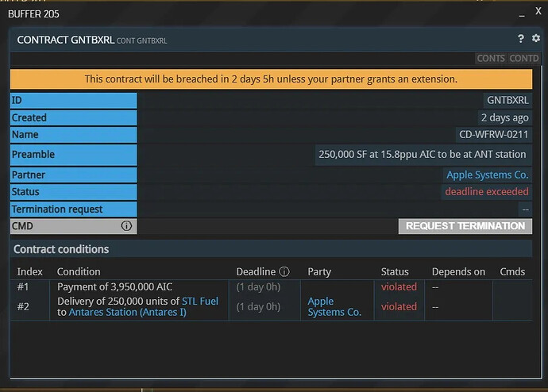
Task: Open Antares Station (Antares I) link
Action: coord(127,312)
